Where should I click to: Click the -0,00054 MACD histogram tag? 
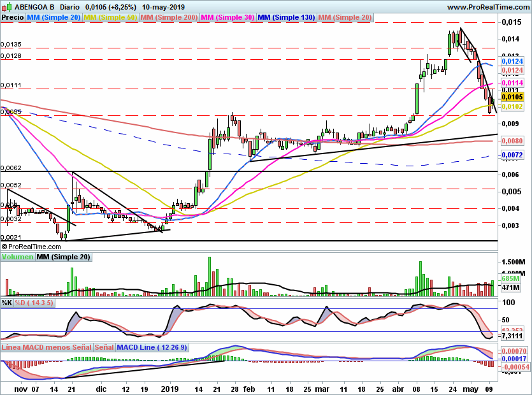pyautogui.click(x=515, y=367)
